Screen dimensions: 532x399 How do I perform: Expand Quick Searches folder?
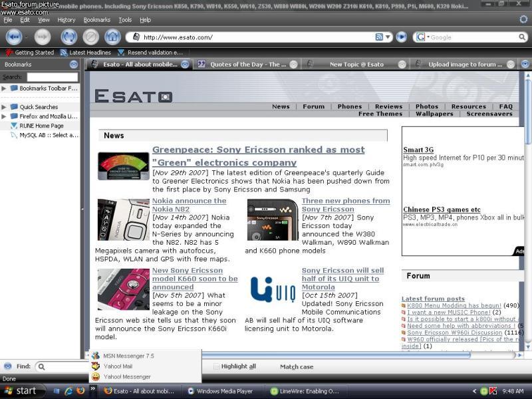(x=4, y=107)
